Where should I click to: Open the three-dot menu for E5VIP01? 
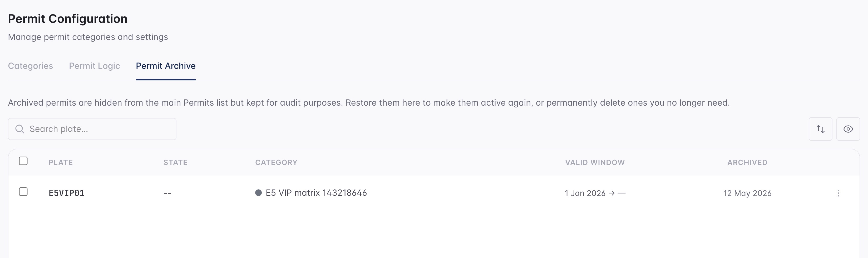[x=838, y=193]
